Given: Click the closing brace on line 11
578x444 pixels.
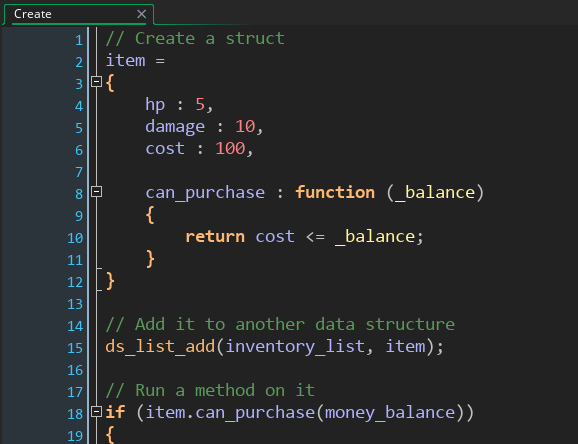Looking at the screenshot, I should point(150,259).
